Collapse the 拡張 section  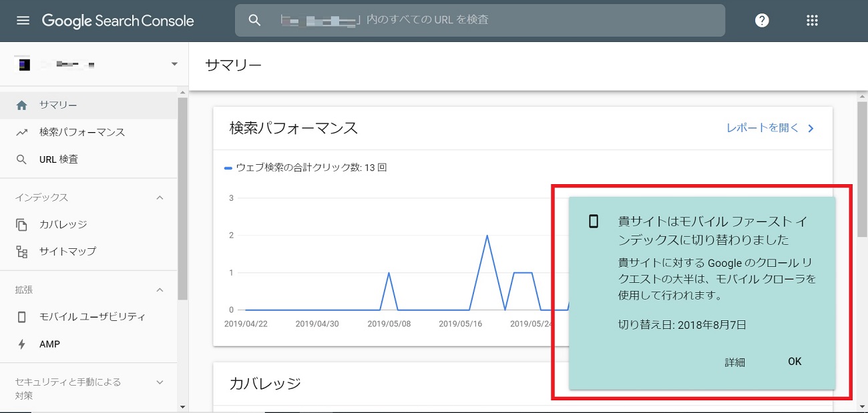(160, 290)
